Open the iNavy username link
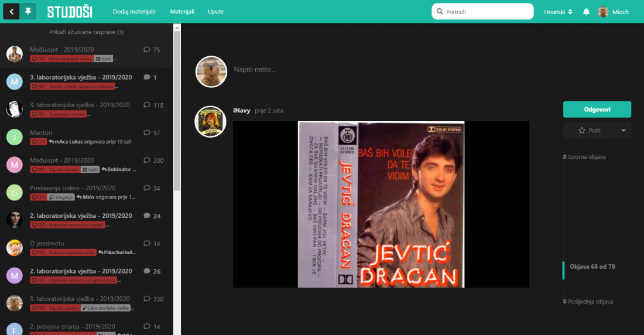The height and width of the screenshot is (335, 644). click(x=241, y=110)
